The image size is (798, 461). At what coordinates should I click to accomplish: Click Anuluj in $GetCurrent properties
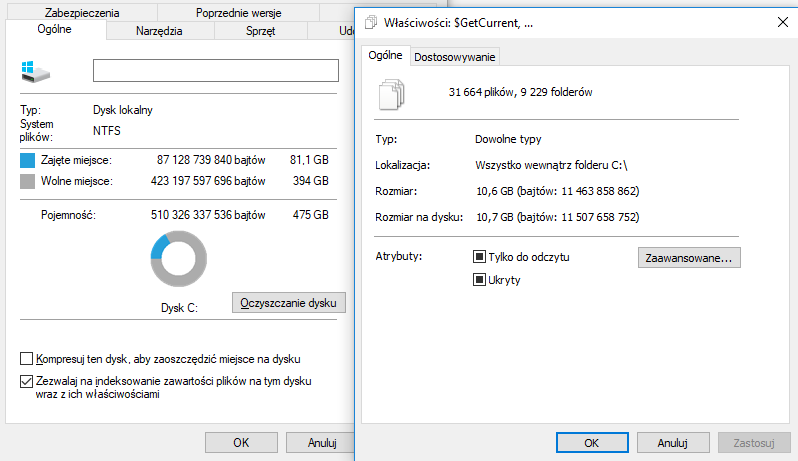(x=673, y=443)
